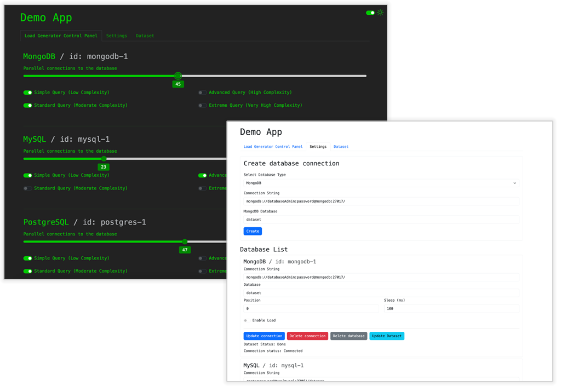Screen dimensions: 561x392
Task: Click the MySQL / id: mysql-1 heading in Database List
Action: coord(273,366)
